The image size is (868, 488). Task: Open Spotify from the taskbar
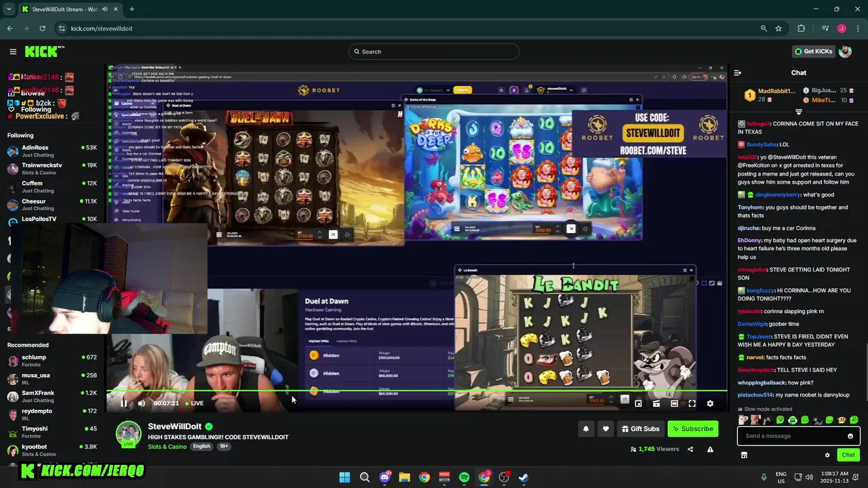(x=464, y=477)
